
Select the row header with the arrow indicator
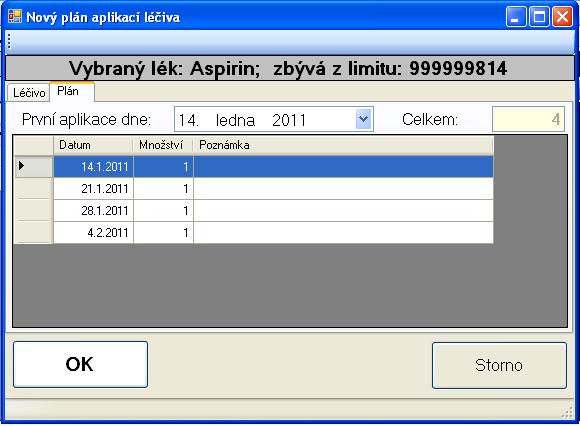click(x=33, y=166)
